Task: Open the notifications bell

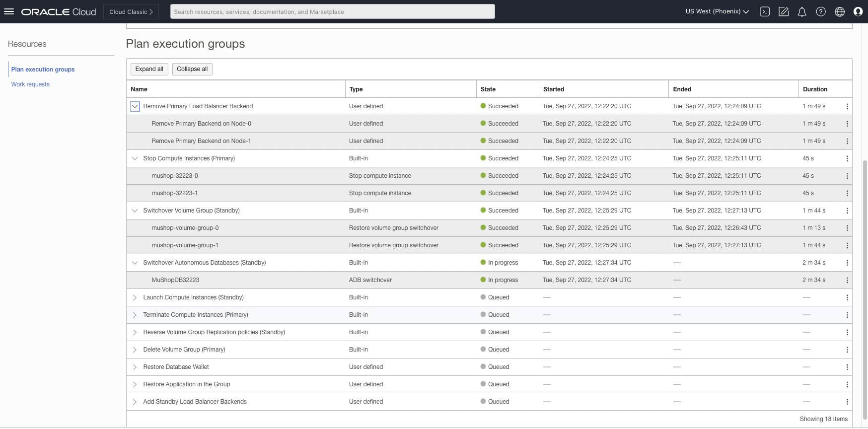Action: point(802,11)
